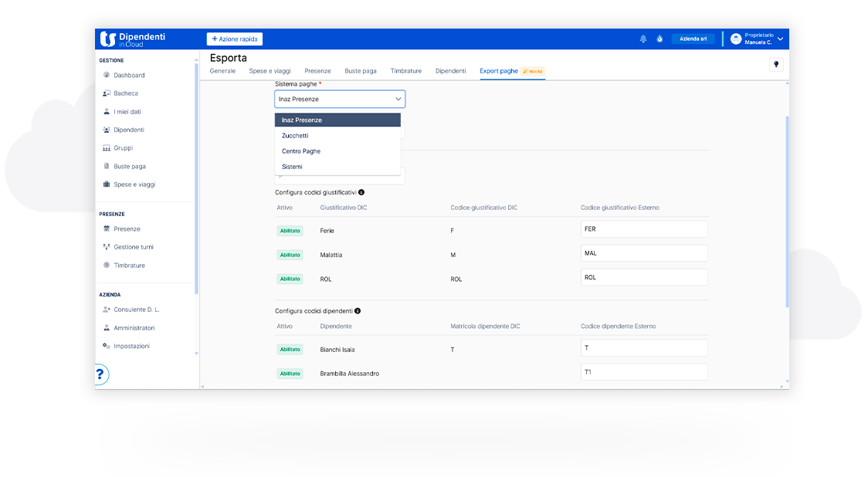The width and height of the screenshot is (868, 477).
Task: Click the Azienda srl button
Action: coord(693,39)
